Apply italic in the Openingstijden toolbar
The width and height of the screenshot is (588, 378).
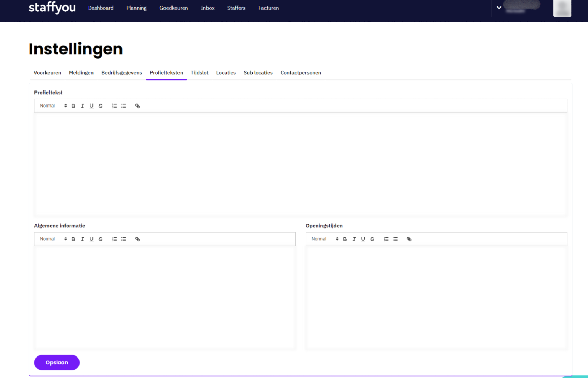pos(354,239)
